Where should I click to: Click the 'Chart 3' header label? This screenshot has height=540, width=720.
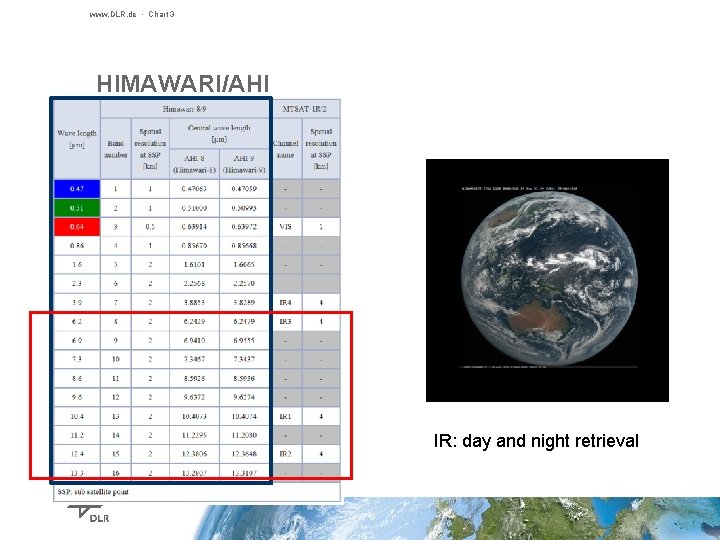click(x=161, y=14)
